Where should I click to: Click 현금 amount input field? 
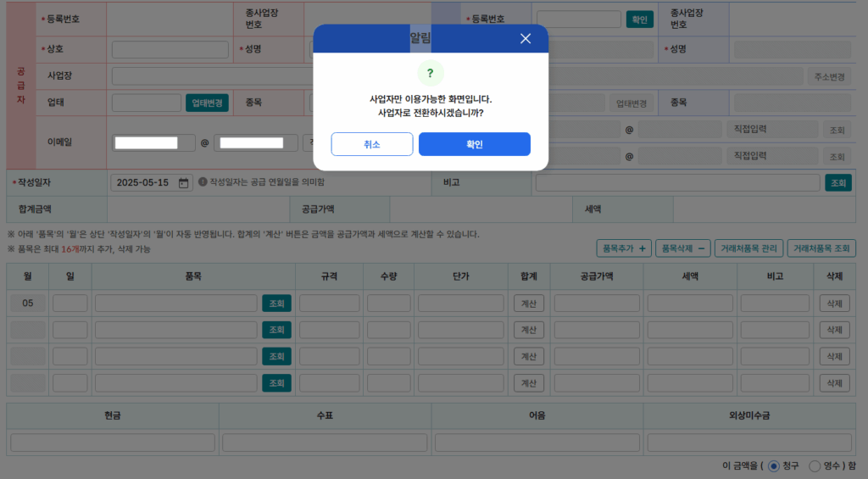[113, 443]
